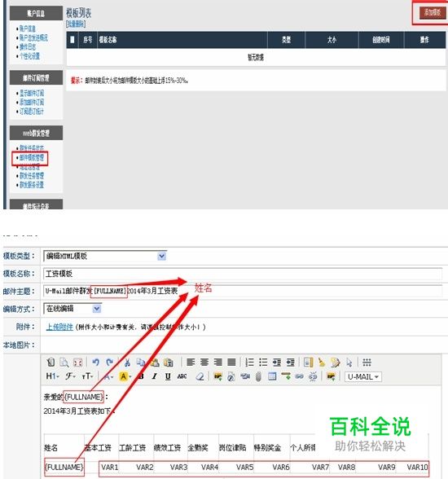Click the 账户信息 sidebar section header
The image size is (448, 479).
click(x=36, y=13)
